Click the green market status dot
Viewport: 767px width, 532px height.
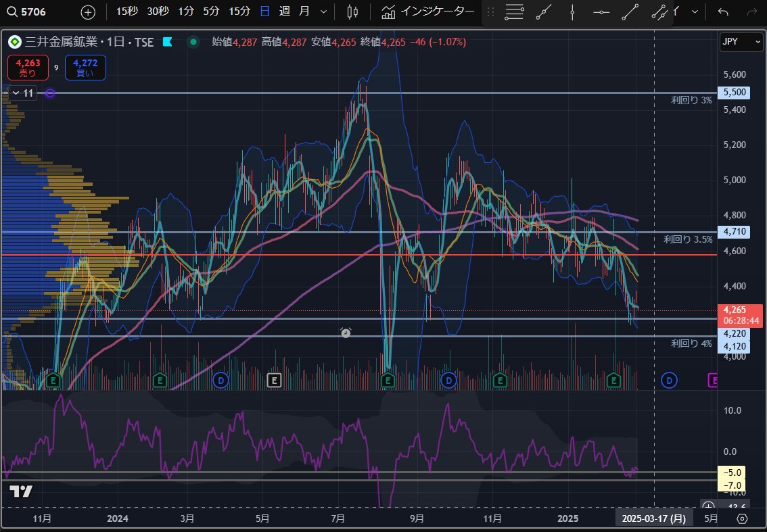pyautogui.click(x=193, y=42)
